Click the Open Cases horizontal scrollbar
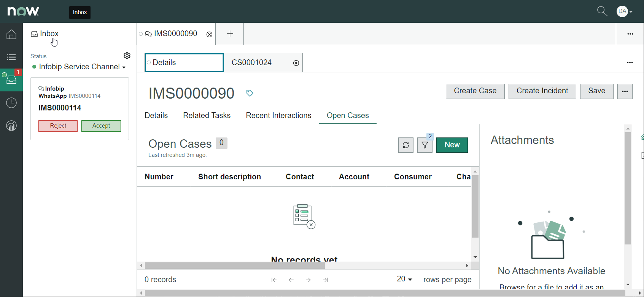 [235, 265]
